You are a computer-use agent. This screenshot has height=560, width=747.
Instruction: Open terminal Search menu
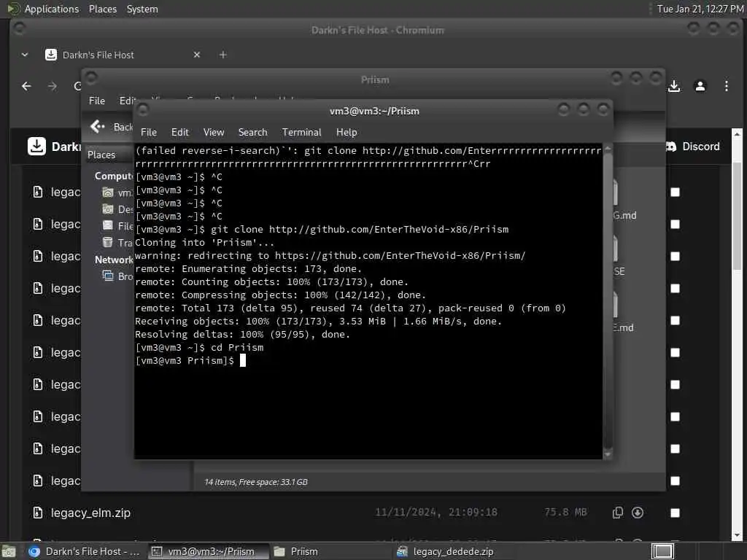[x=252, y=132]
